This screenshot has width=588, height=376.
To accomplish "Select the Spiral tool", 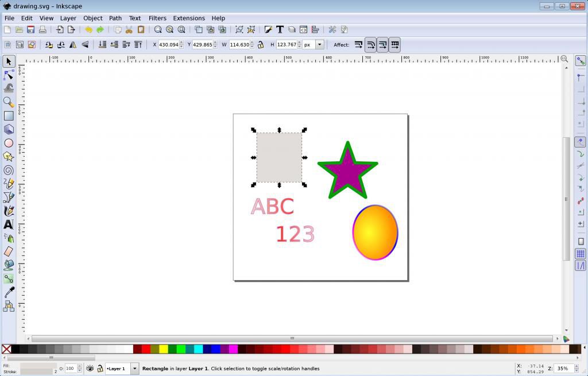I will point(9,170).
